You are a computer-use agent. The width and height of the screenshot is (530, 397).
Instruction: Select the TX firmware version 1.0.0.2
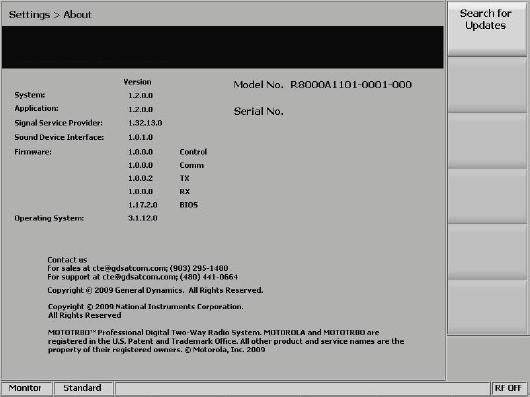(x=140, y=178)
